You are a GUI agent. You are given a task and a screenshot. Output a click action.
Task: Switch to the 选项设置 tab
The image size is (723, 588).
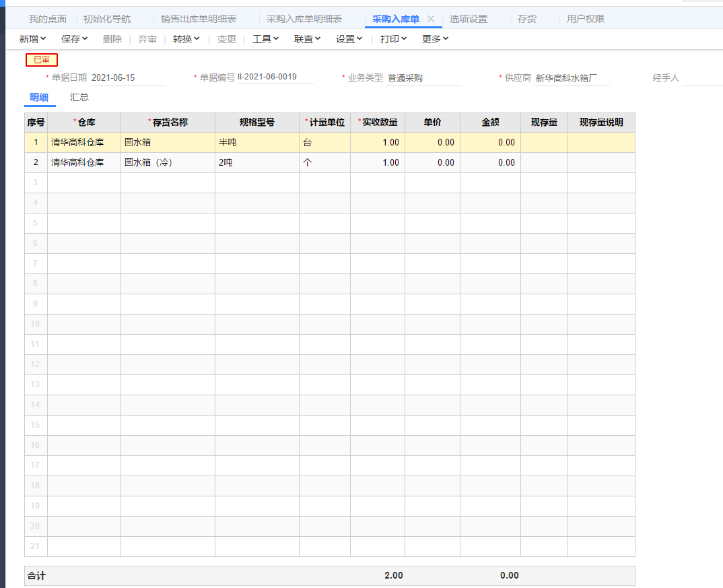pyautogui.click(x=469, y=19)
